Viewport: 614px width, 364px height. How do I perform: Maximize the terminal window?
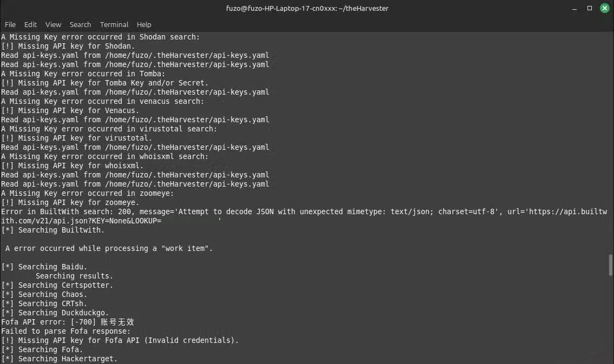coord(590,8)
